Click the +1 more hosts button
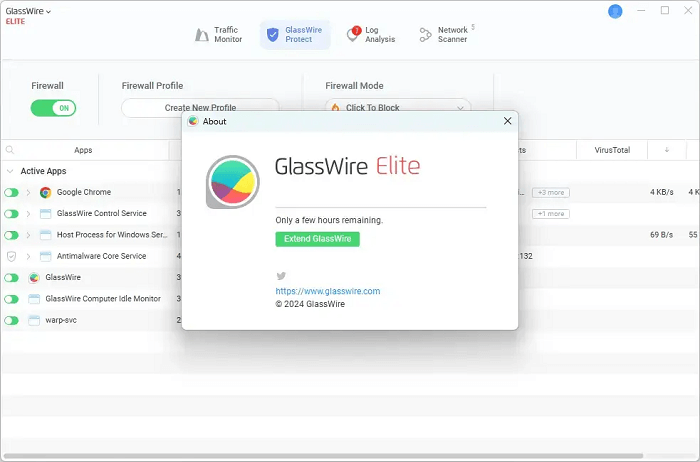The image size is (700, 462). (x=550, y=214)
